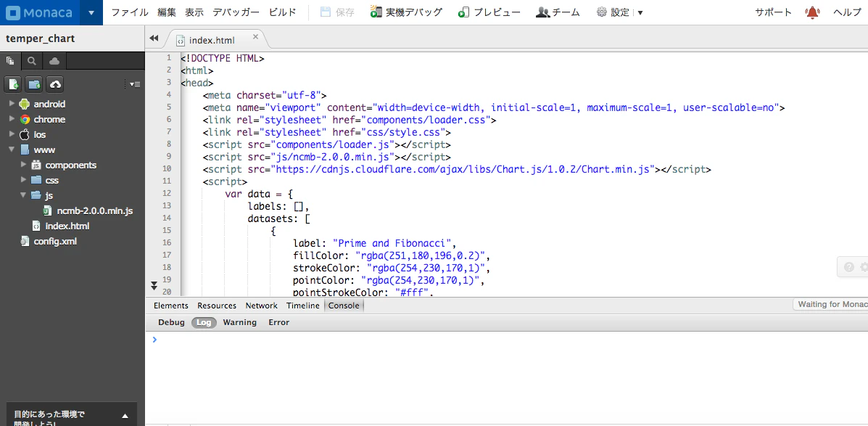Open ncmb-2.0.0.min.js file
This screenshot has height=426, width=868.
(95, 210)
